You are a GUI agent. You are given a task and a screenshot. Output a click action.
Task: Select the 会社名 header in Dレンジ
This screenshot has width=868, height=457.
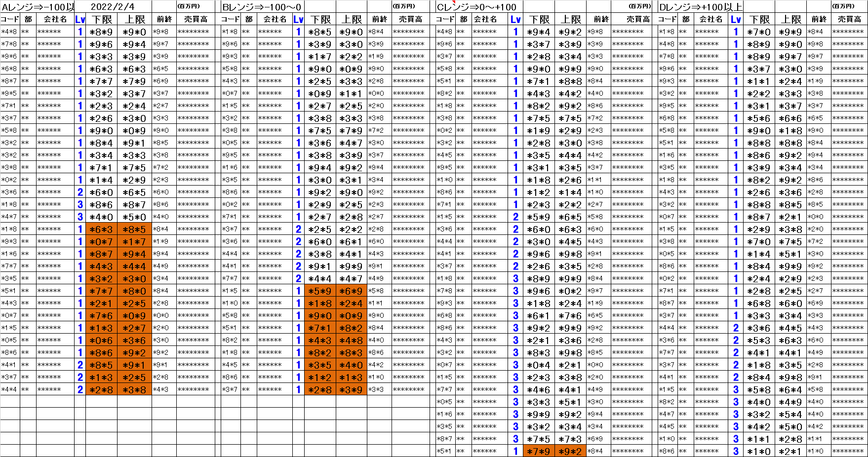click(711, 19)
